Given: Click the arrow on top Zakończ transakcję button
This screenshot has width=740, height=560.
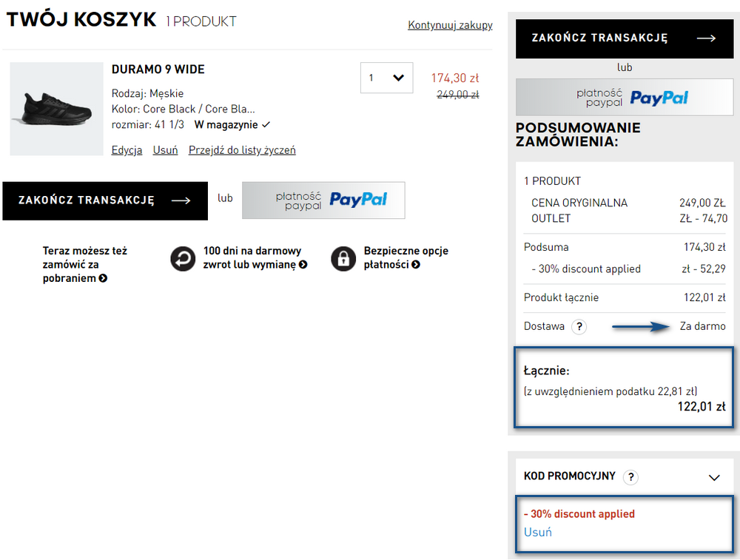Looking at the screenshot, I should [706, 38].
